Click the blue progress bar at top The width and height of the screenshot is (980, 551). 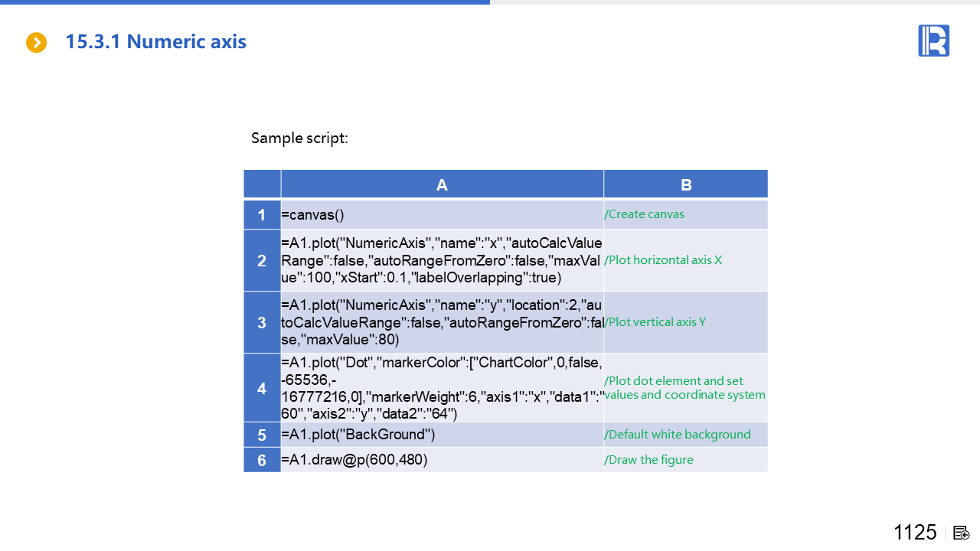coord(245,2)
